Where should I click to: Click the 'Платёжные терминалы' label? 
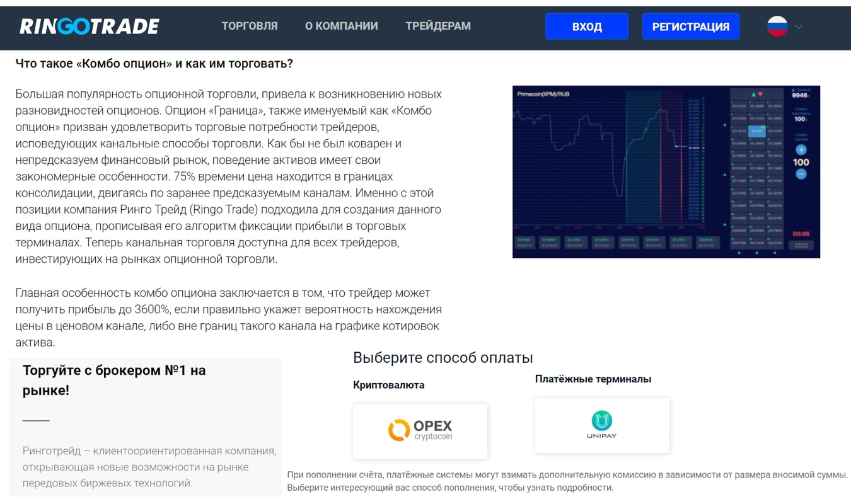coord(593,379)
